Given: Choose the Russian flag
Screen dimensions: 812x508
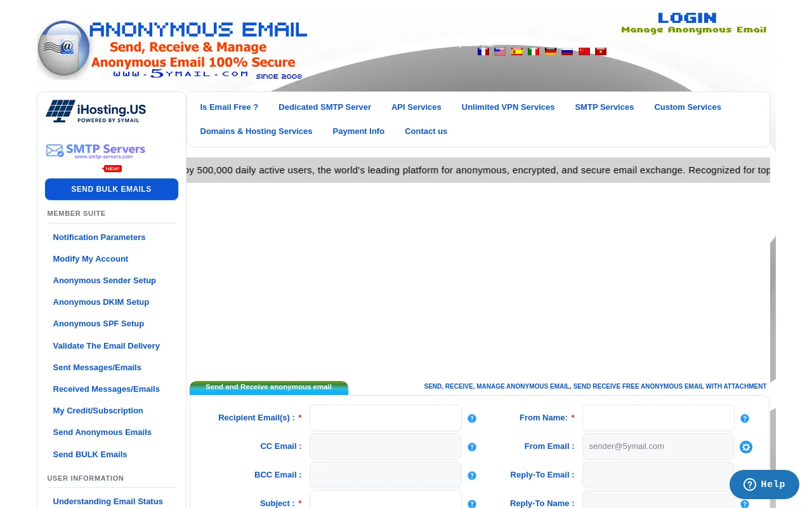Looking at the screenshot, I should pos(567,51).
